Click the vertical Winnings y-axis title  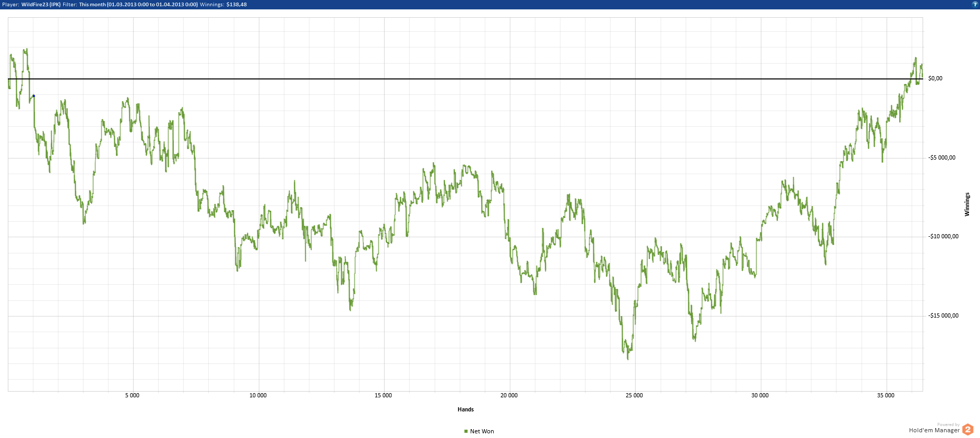(967, 204)
